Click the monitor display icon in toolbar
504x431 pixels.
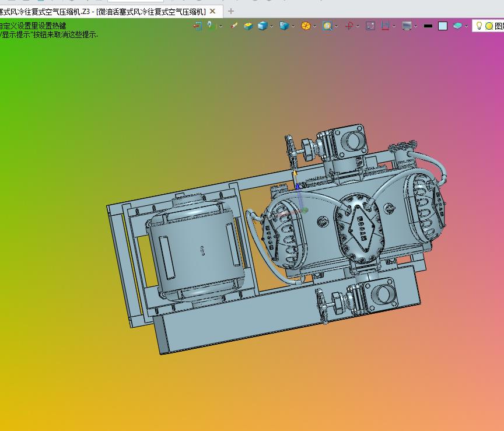coord(407,26)
